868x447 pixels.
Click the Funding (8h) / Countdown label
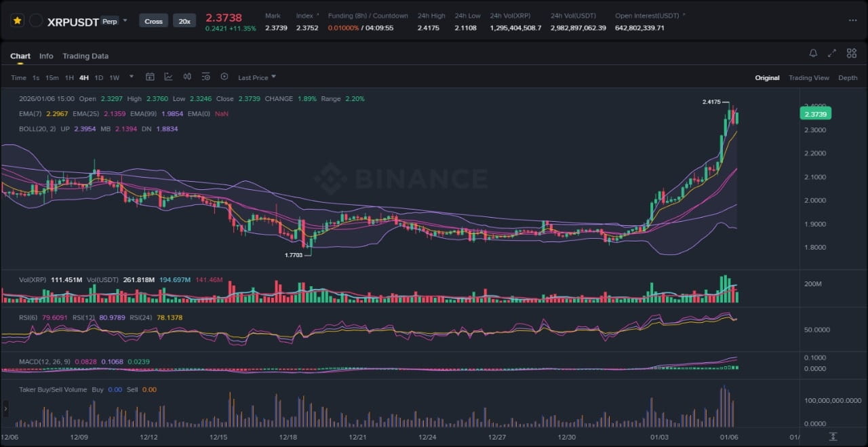point(368,16)
